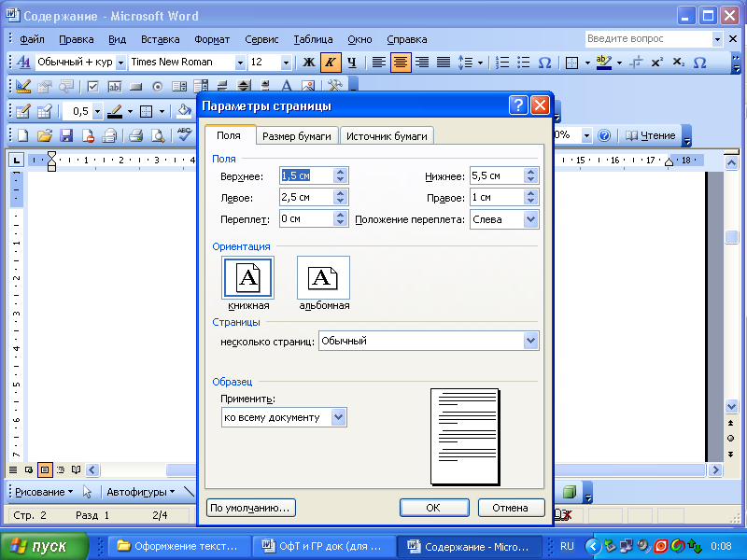Click the Print Preview icon
This screenshot has width=747, height=560.
158,135
